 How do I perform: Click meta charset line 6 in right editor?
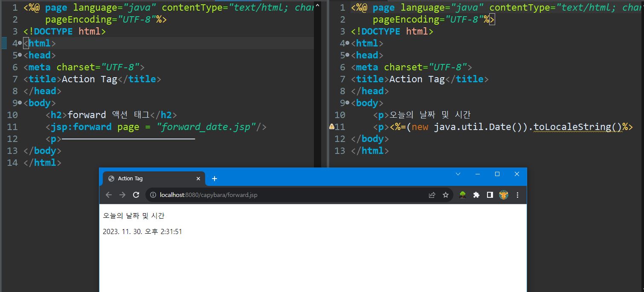pos(412,67)
